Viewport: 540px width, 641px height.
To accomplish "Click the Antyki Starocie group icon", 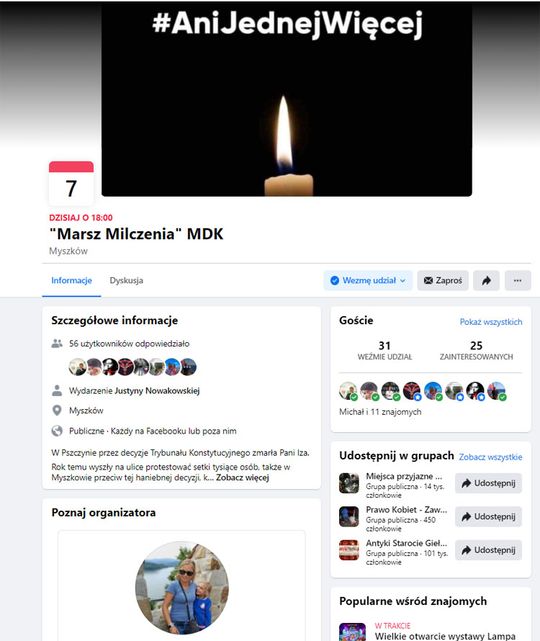I will pos(349,550).
